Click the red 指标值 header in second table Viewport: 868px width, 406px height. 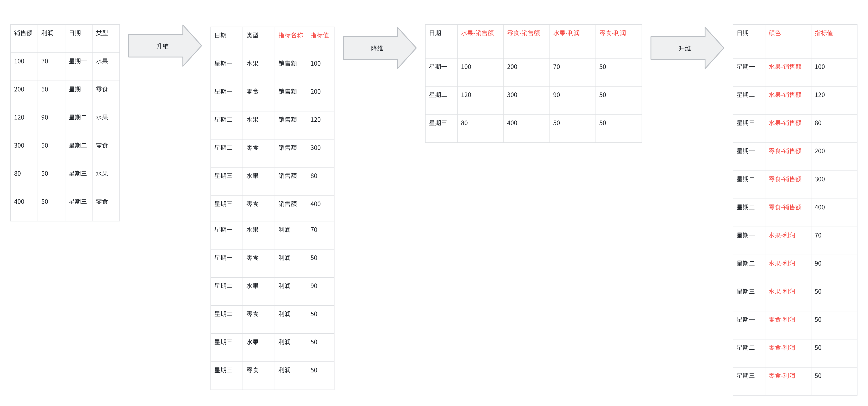click(x=319, y=35)
